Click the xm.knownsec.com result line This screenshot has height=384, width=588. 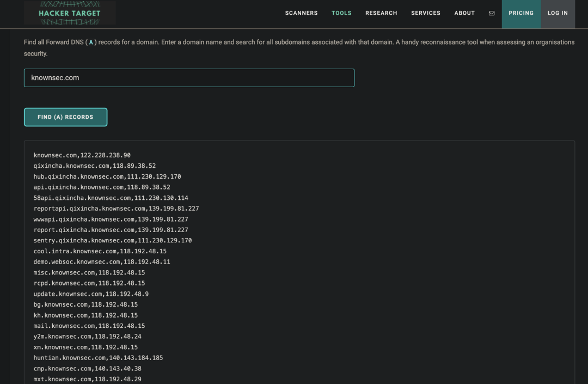click(x=85, y=348)
